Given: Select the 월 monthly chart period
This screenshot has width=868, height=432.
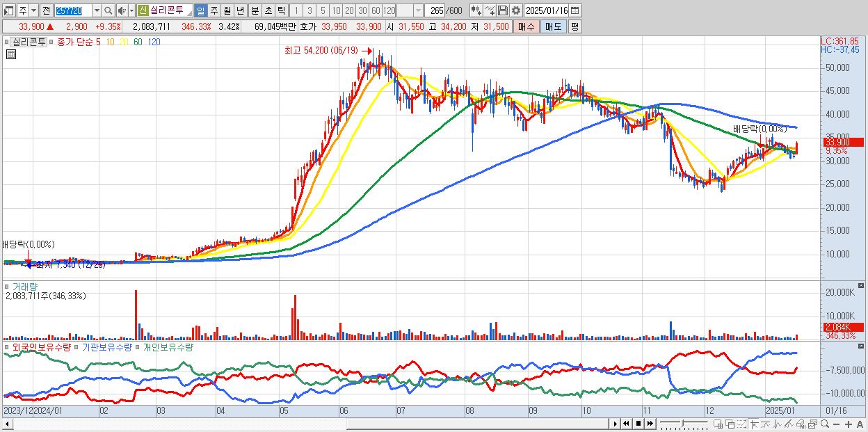Looking at the screenshot, I should pyautogui.click(x=227, y=10).
